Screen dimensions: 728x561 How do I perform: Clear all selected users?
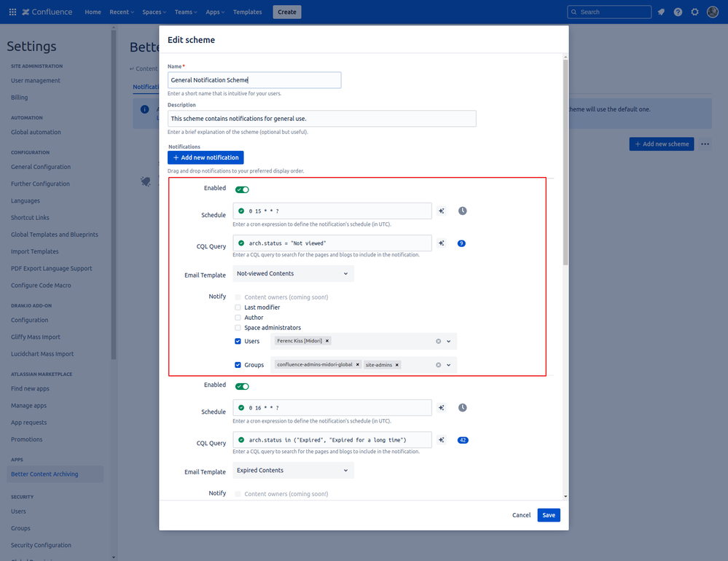pos(438,342)
